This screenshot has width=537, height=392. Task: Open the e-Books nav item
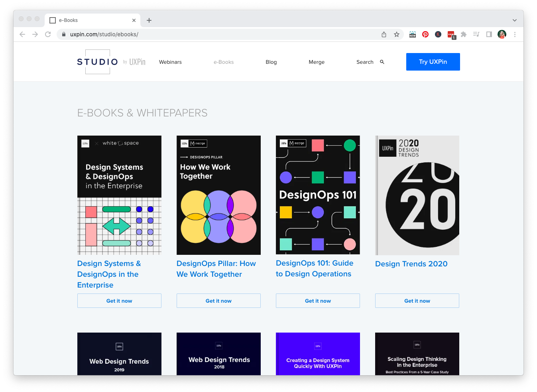[x=224, y=62]
